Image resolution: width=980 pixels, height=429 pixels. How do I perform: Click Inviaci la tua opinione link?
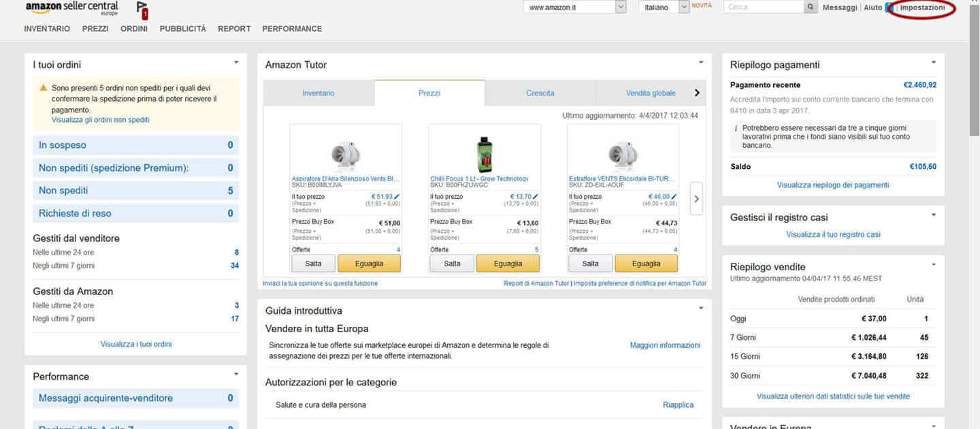click(320, 283)
